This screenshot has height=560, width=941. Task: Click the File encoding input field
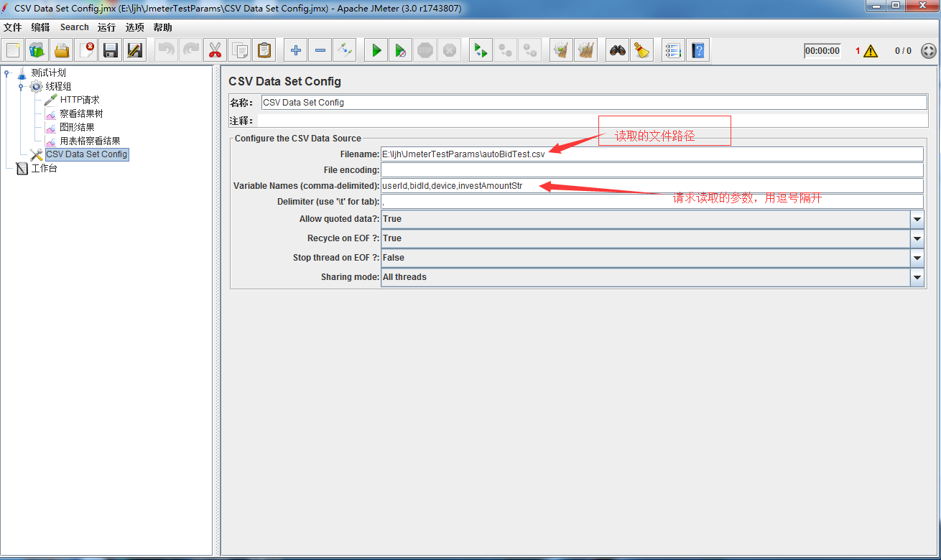652,170
